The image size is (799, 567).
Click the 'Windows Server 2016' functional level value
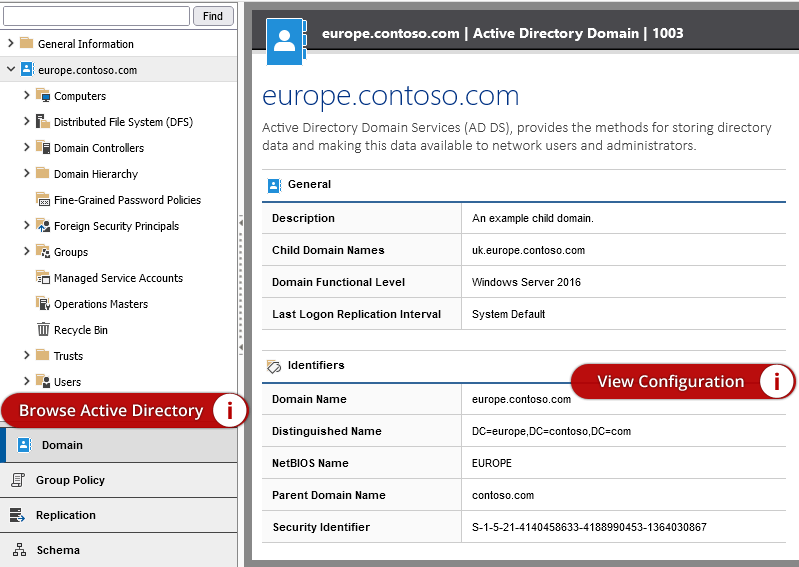coord(526,282)
